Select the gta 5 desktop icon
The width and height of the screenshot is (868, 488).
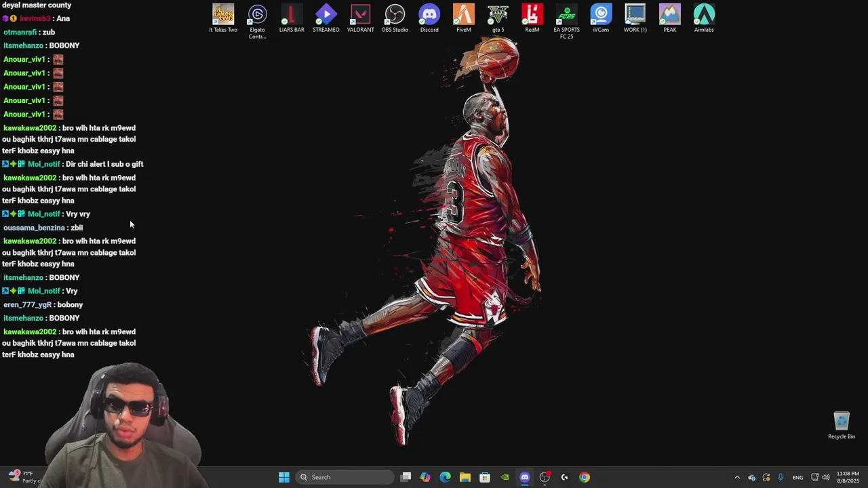point(498,18)
